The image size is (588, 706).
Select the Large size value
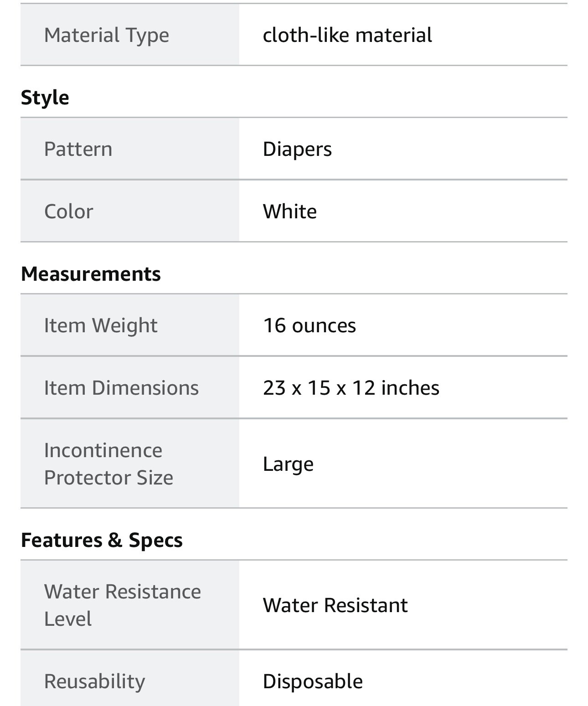pos(288,464)
